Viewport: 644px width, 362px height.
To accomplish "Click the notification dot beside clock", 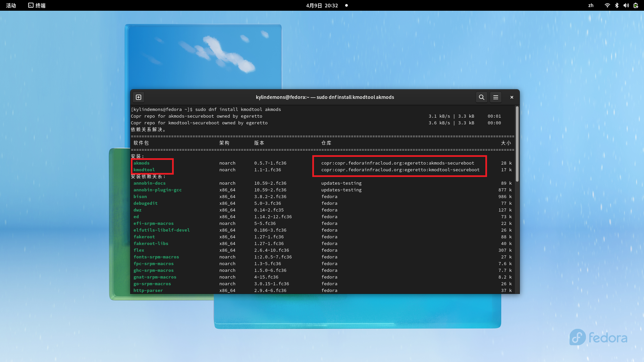I will coord(346,5).
